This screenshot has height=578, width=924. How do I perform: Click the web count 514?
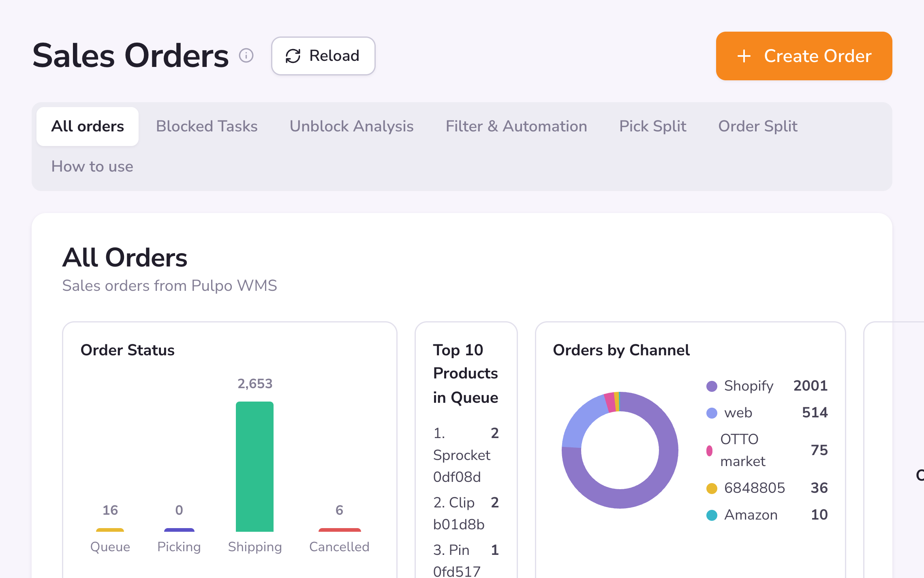[815, 413]
